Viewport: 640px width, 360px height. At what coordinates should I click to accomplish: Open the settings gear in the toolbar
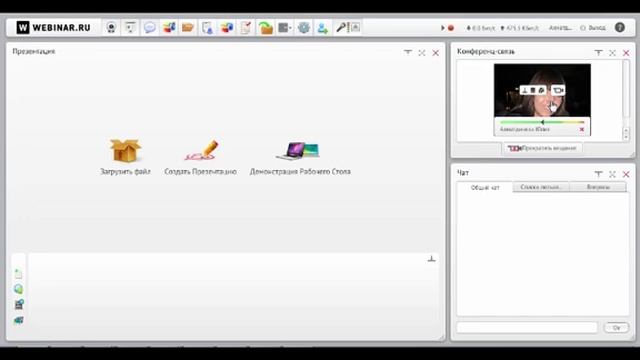pyautogui.click(x=304, y=28)
